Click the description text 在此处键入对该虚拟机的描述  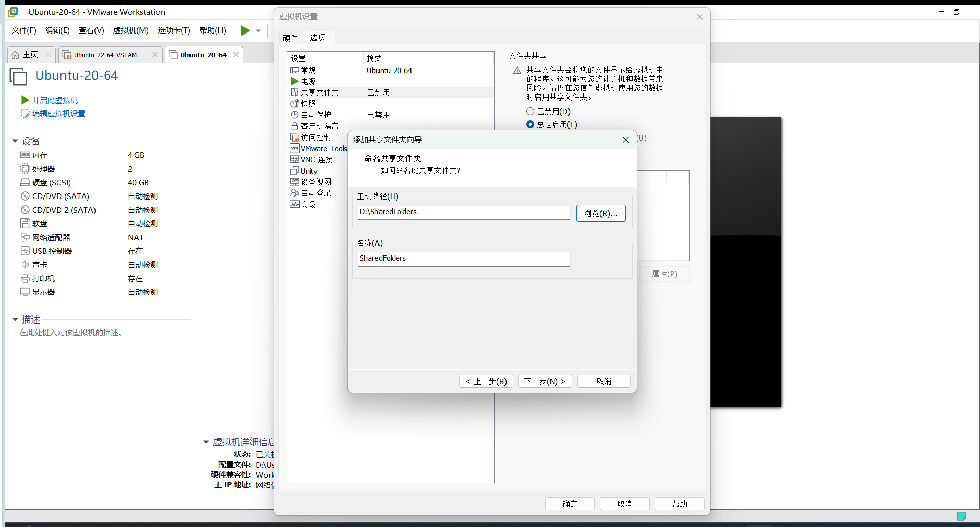[71, 333]
